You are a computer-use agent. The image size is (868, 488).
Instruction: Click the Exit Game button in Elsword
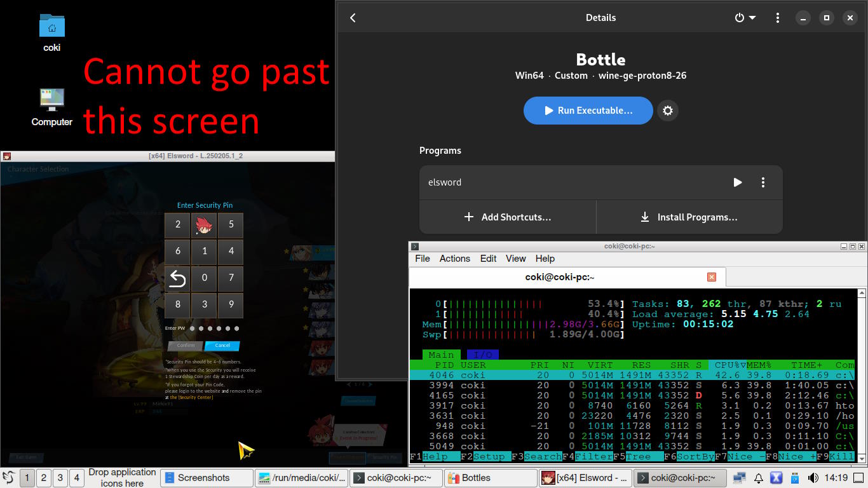[x=27, y=457]
